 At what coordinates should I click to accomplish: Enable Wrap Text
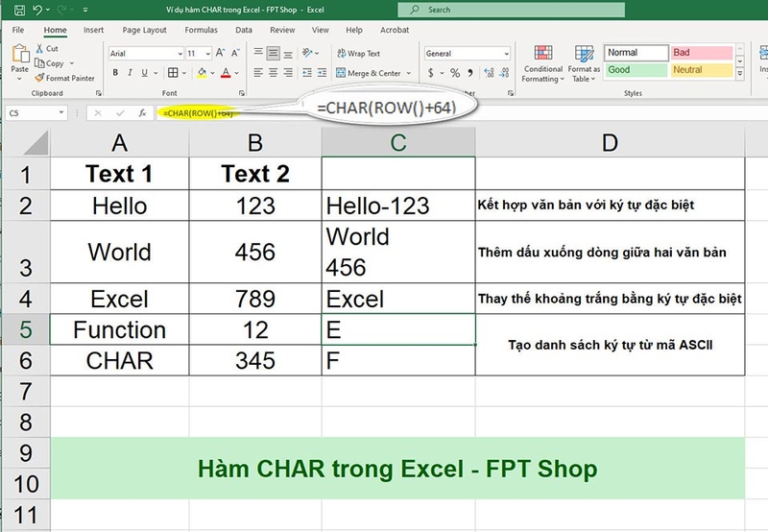pos(358,54)
